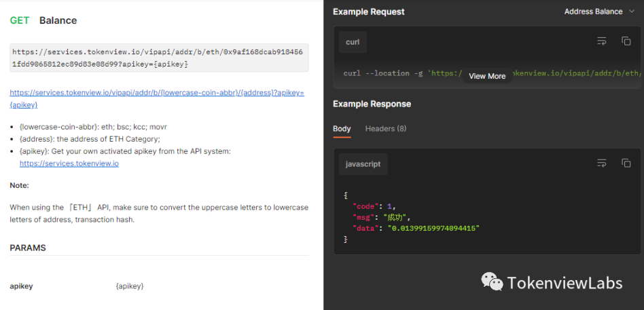This screenshot has width=644, height=310.
Task: Open the templated vipapi address endpoint link
Action: pos(156,98)
